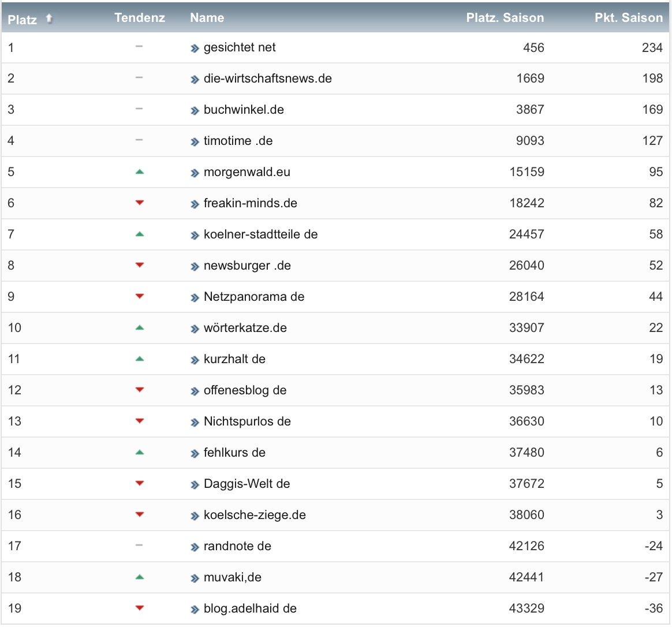Click chevron icon beside die-wirtschaftsnews.de
The height and width of the screenshot is (627, 672).
point(195,80)
